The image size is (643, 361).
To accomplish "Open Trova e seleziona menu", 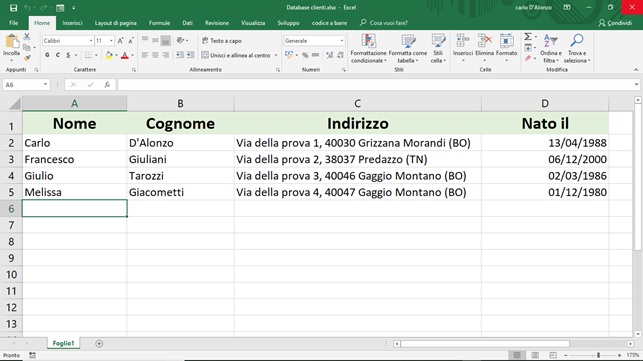I will 577,48.
